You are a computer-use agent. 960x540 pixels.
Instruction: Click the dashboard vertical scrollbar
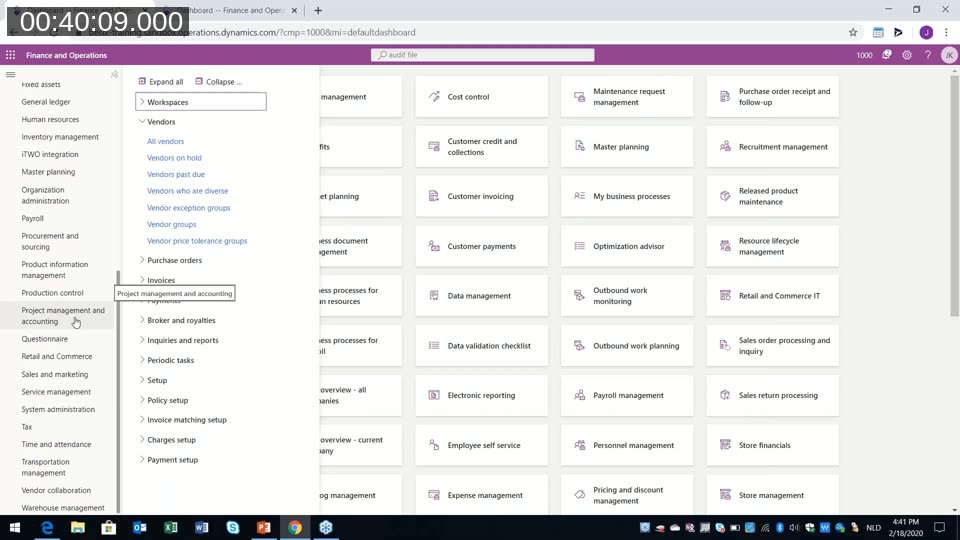[954, 196]
